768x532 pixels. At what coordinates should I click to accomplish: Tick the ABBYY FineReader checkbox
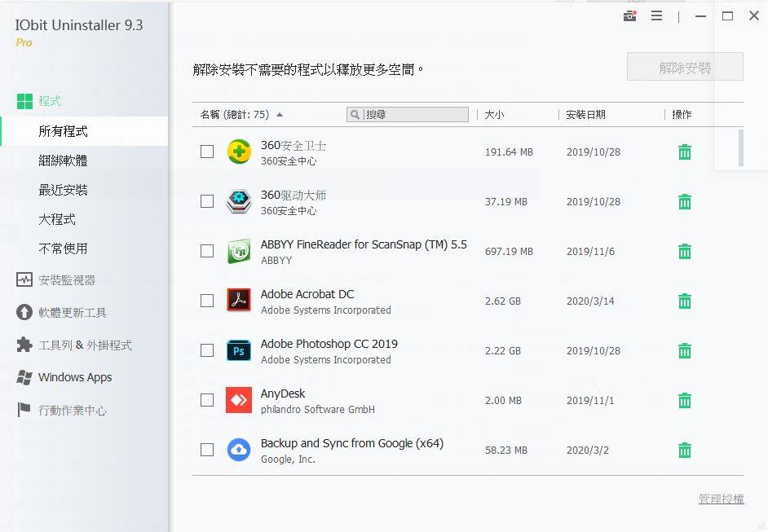[207, 251]
